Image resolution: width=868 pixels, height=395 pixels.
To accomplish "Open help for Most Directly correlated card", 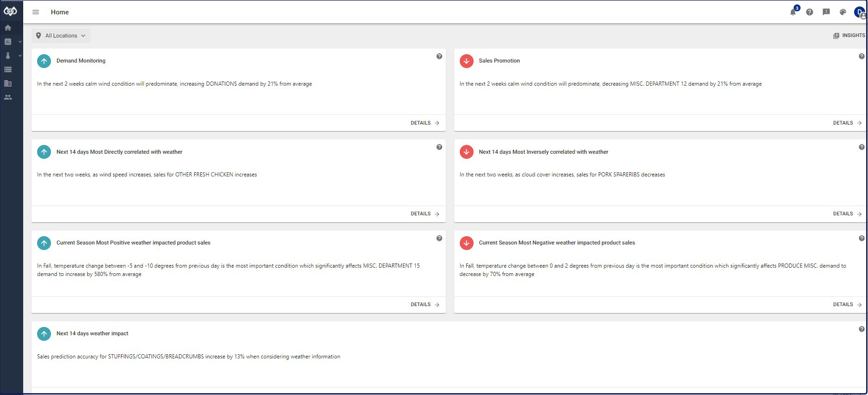I will (x=439, y=147).
